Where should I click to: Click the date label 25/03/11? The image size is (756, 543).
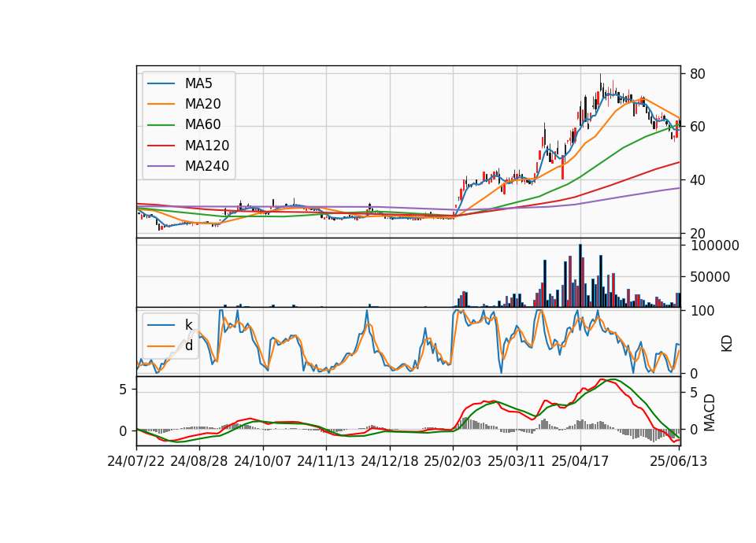[x=517, y=461]
